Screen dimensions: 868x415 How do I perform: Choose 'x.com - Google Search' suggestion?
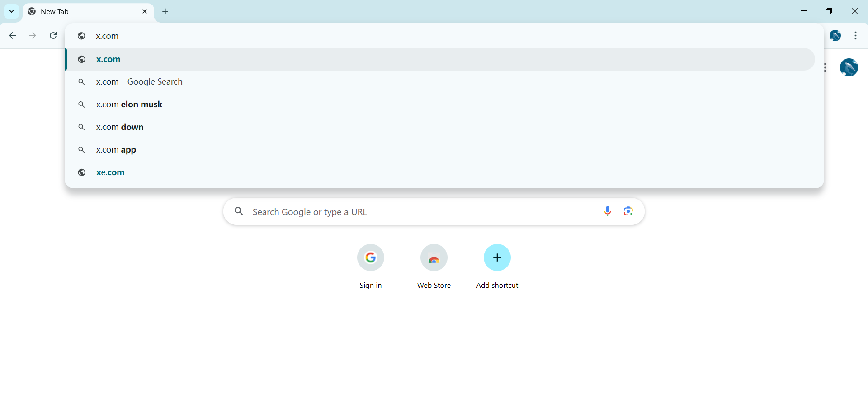tap(139, 82)
